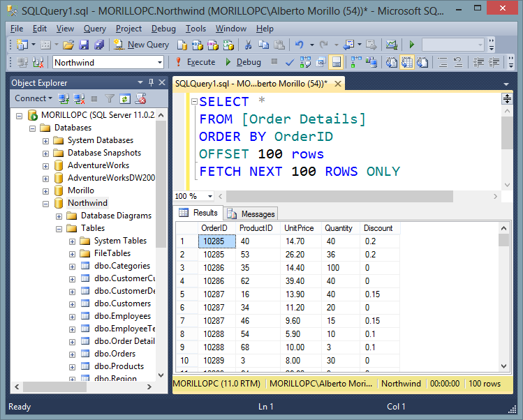Toggle IntelliSense Enabled button
This screenshot has width=523, height=420.
click(x=337, y=62)
